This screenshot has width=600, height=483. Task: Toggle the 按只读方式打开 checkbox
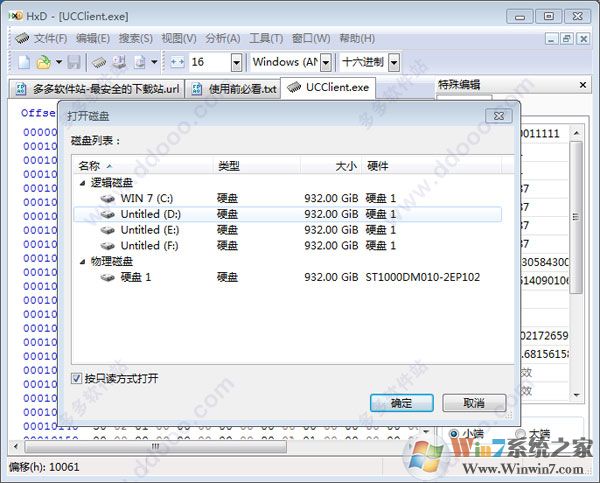76,379
